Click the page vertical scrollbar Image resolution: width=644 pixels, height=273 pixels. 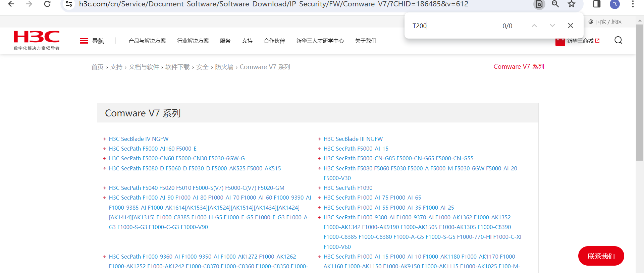640,93
